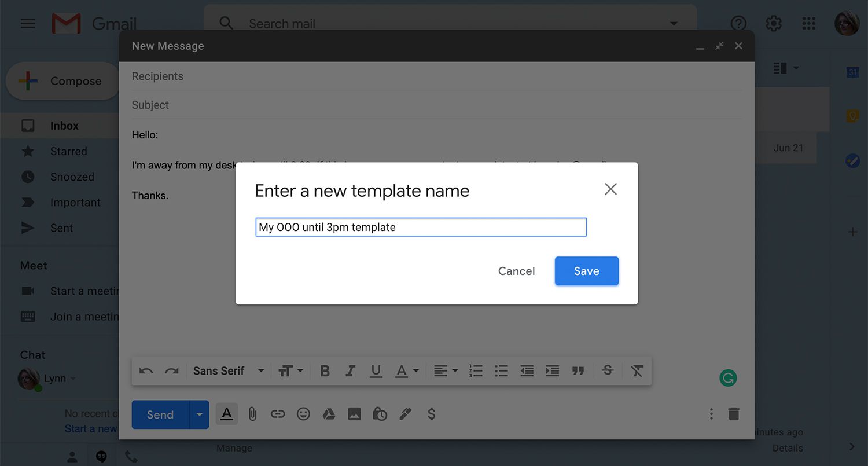This screenshot has height=466, width=868.
Task: Attach files with the paperclip icon
Action: (x=252, y=414)
